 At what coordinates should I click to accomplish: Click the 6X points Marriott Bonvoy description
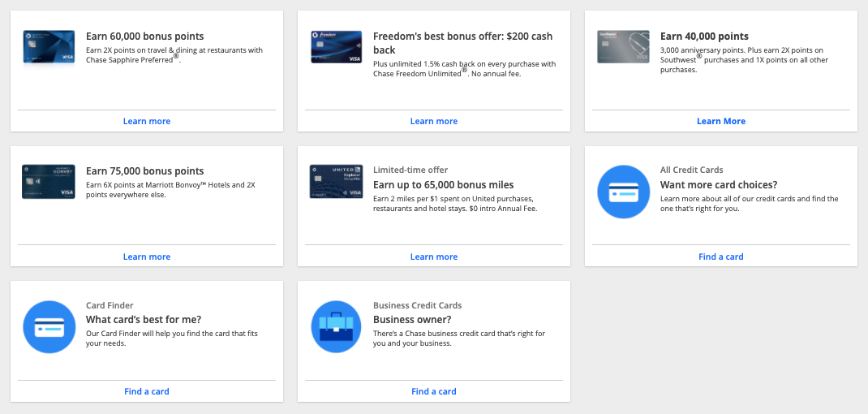click(170, 189)
